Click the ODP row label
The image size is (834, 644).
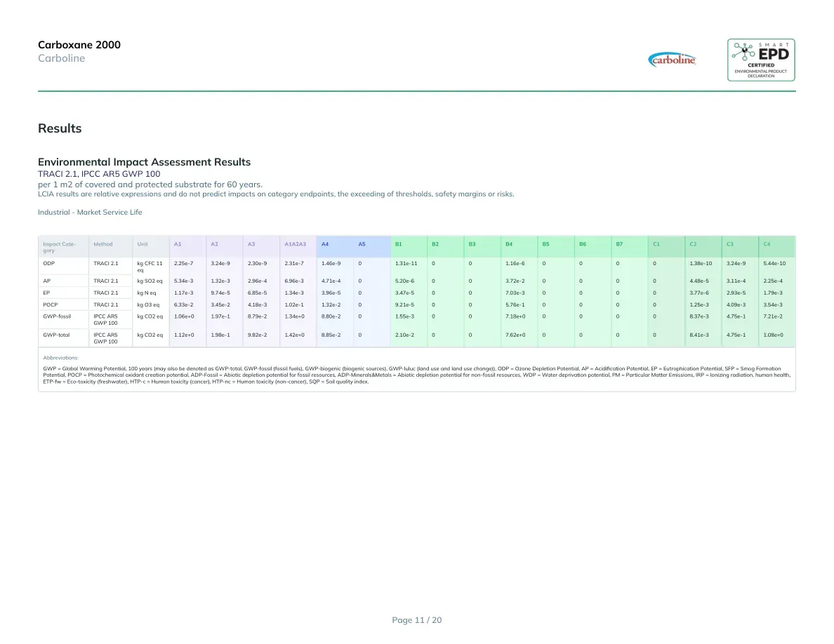(x=49, y=264)
